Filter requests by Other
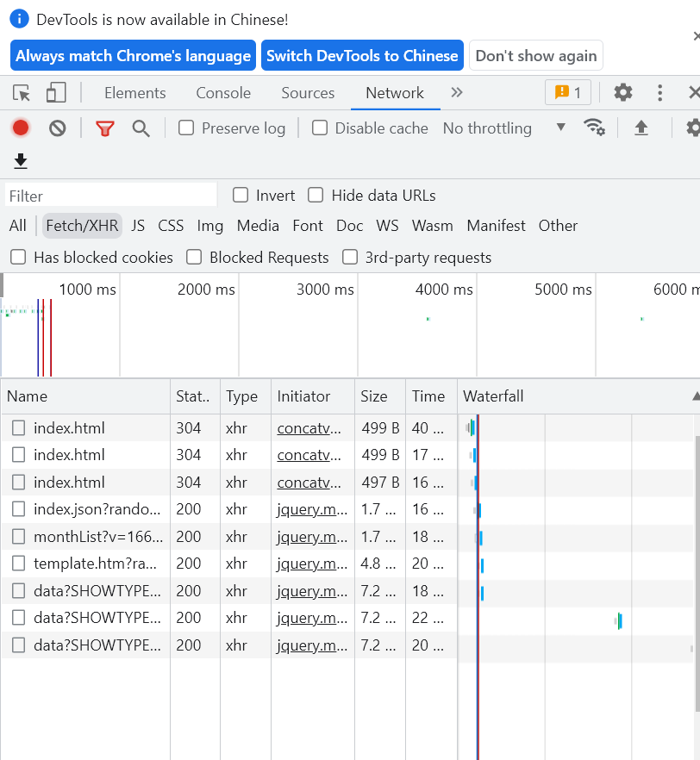Viewport: 700px width, 760px height. [558, 226]
